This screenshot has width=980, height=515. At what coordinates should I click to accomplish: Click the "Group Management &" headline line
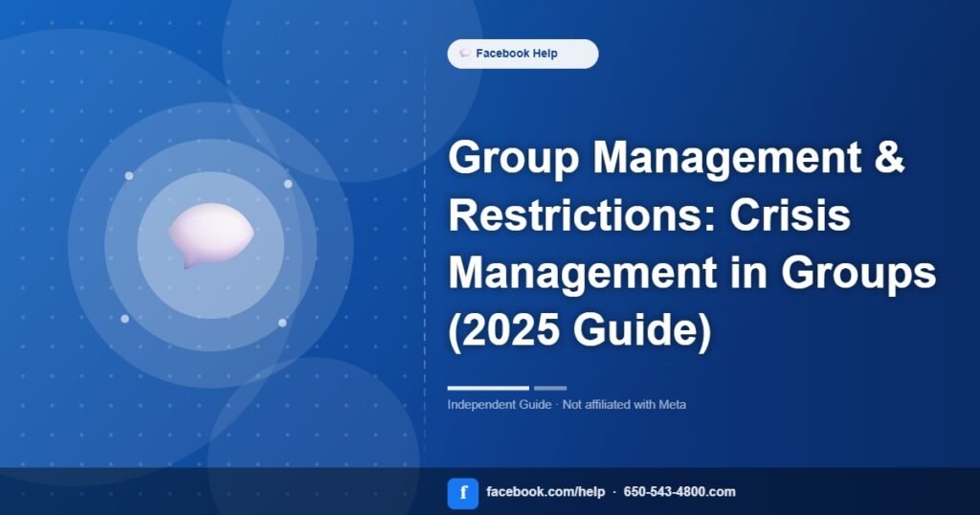[676, 158]
